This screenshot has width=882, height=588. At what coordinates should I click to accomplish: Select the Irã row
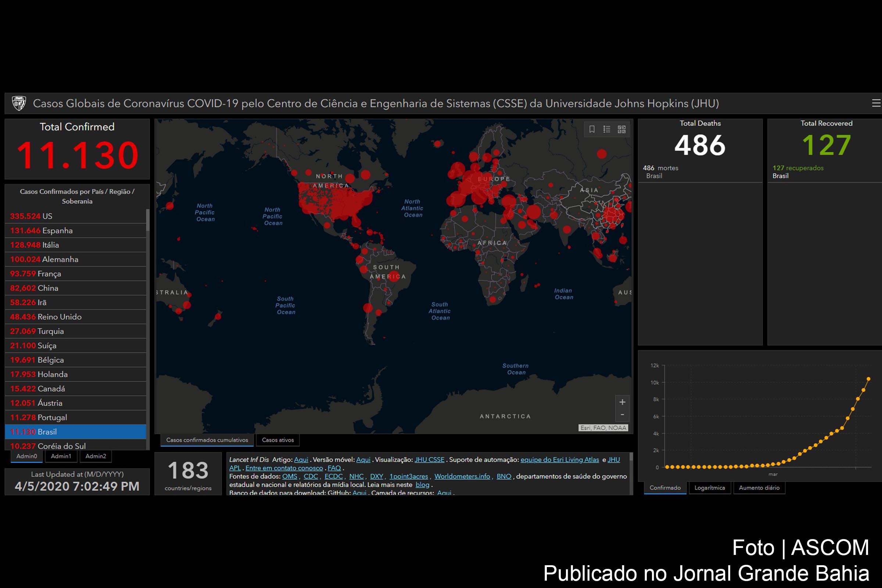75,302
